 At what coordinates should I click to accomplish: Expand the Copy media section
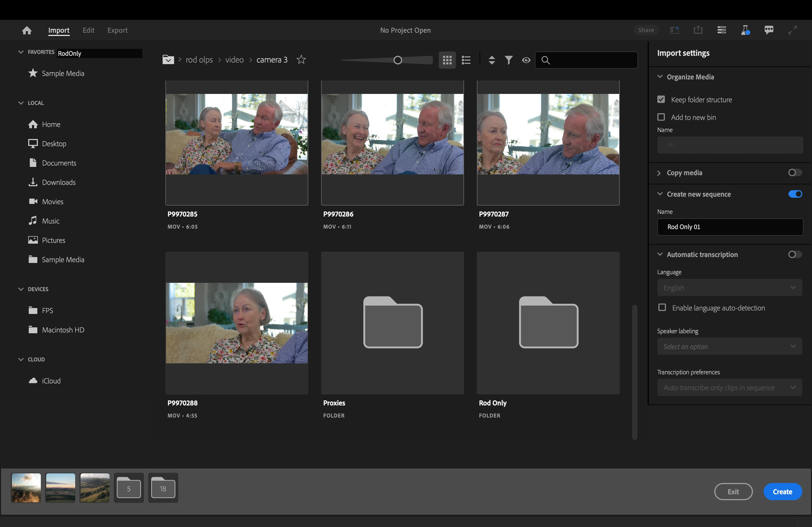(x=659, y=173)
